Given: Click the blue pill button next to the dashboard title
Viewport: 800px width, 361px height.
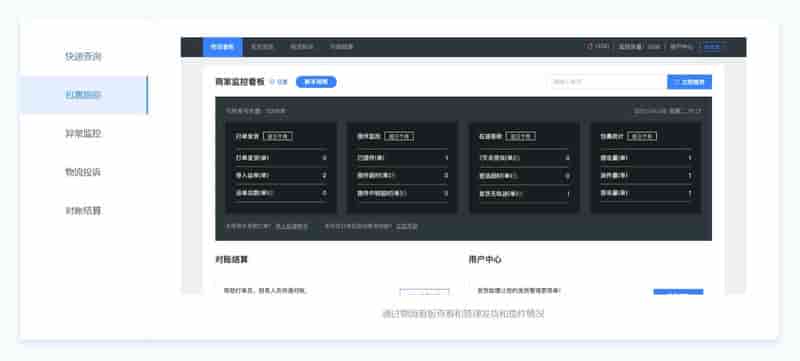Looking at the screenshot, I should (x=316, y=82).
